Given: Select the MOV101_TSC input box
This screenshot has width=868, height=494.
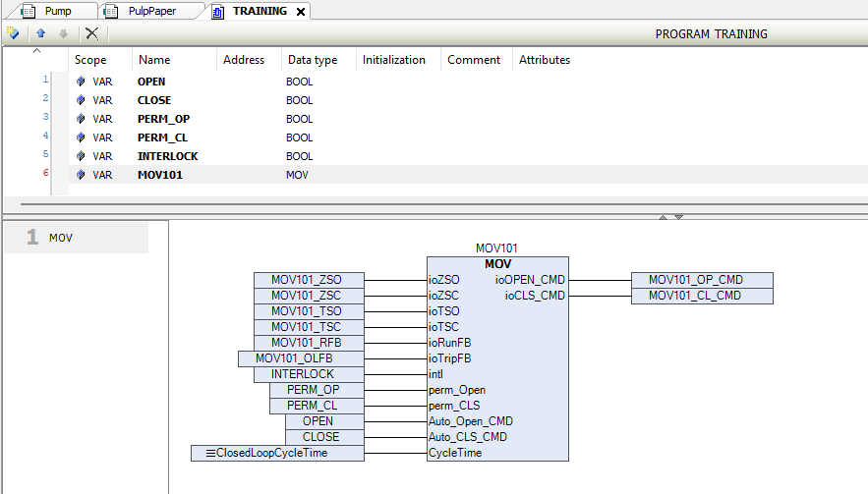Looking at the screenshot, I should coord(309,327).
